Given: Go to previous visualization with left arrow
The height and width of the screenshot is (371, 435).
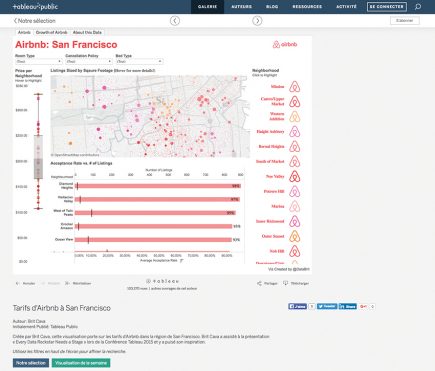Looking at the screenshot, I should [175, 21].
